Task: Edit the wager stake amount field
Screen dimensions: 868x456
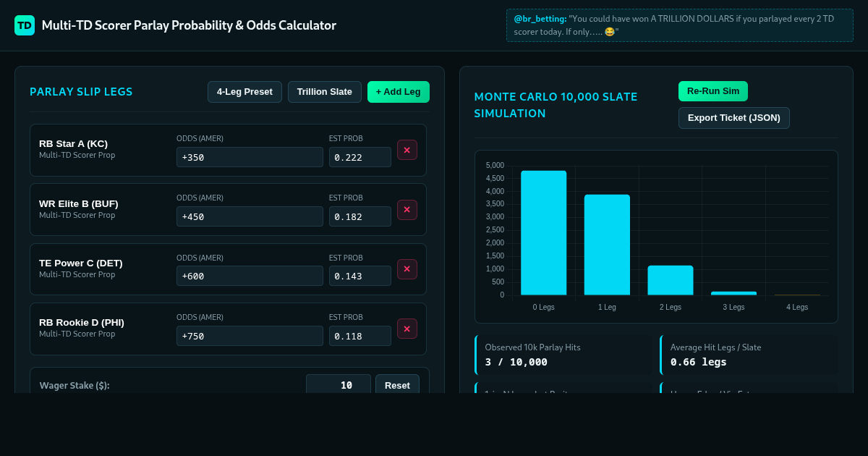Action: point(339,385)
